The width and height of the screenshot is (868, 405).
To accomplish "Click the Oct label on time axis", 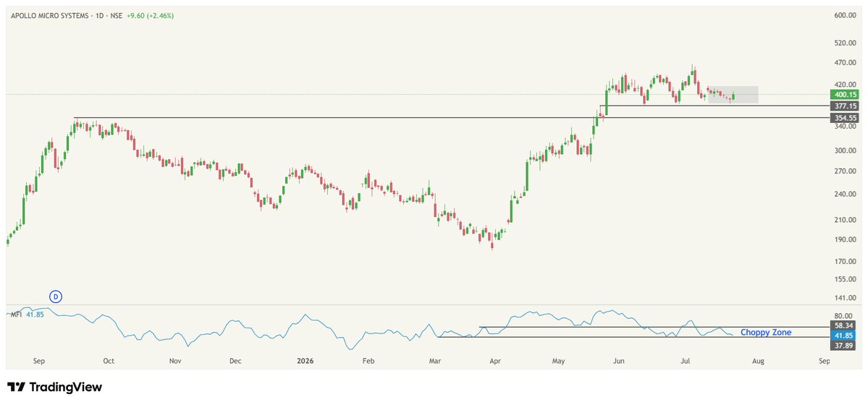I will [109, 362].
